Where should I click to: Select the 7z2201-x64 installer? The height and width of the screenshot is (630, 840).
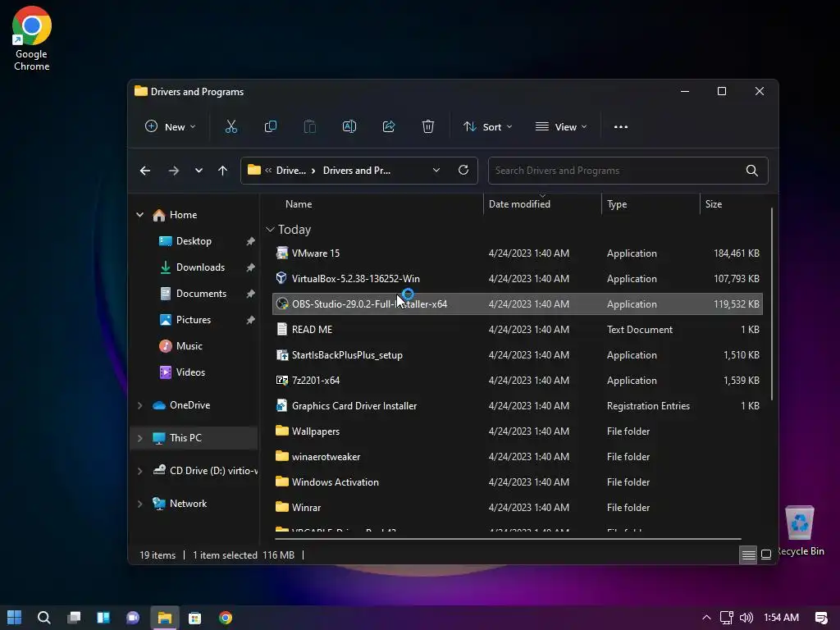(x=517, y=381)
